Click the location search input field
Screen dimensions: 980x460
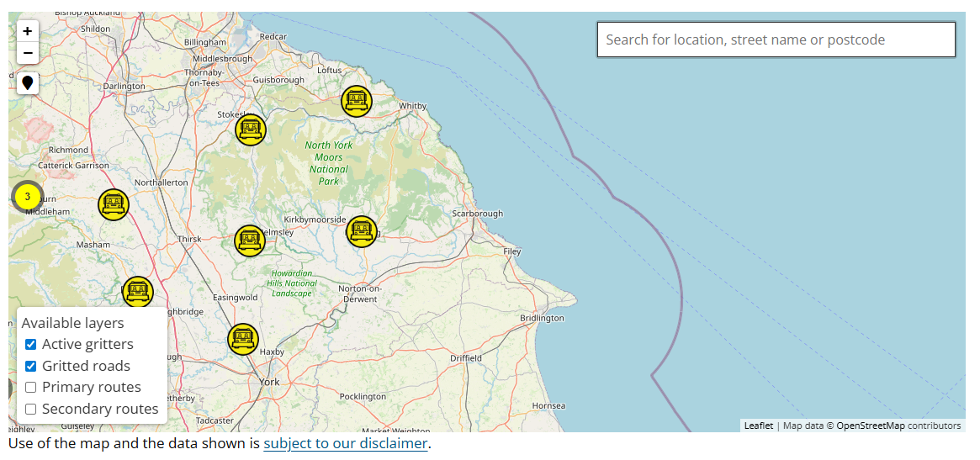[776, 40]
